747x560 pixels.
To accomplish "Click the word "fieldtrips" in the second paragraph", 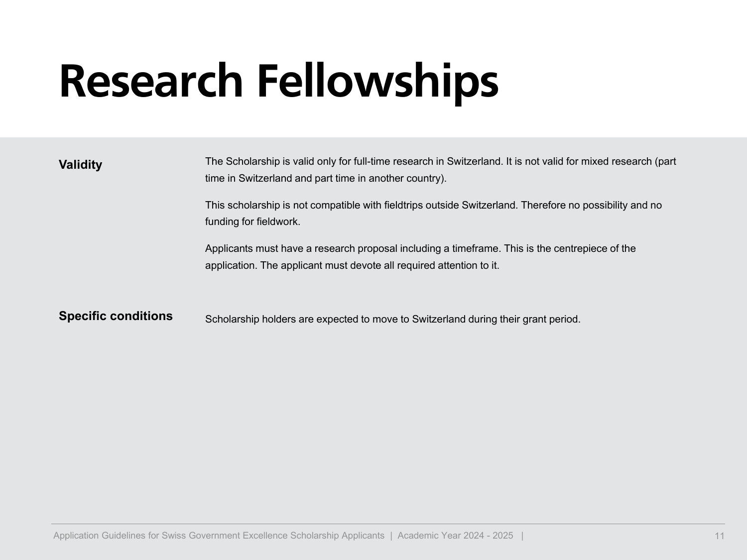I will [403, 205].
